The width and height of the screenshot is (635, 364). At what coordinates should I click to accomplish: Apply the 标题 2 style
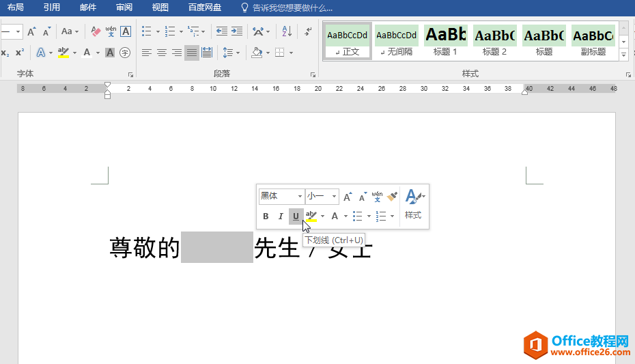(x=494, y=41)
